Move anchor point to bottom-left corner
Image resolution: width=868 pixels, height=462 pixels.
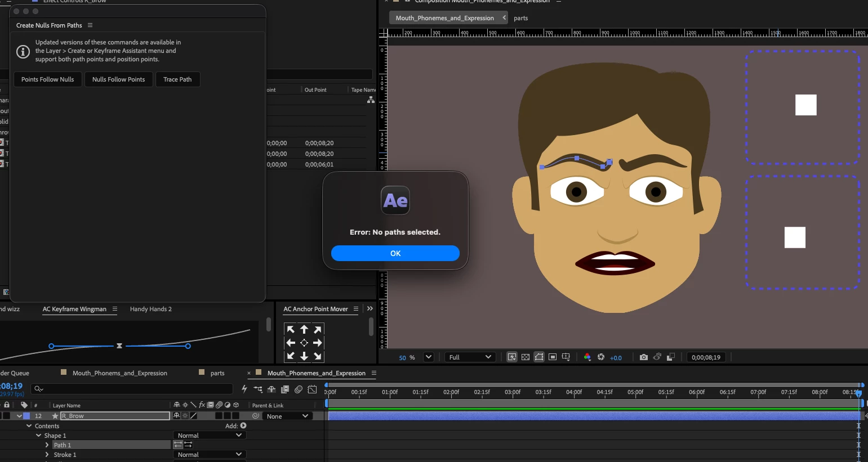291,356
